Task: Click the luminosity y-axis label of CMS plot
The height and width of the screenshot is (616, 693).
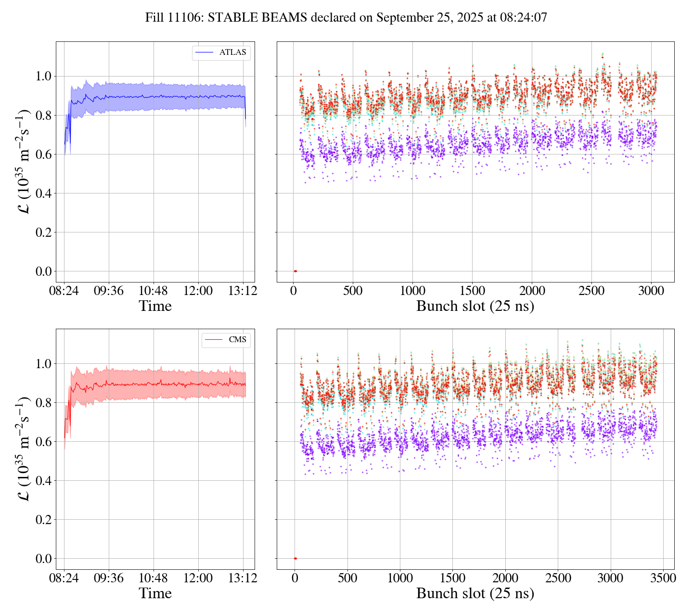Action: (24, 449)
